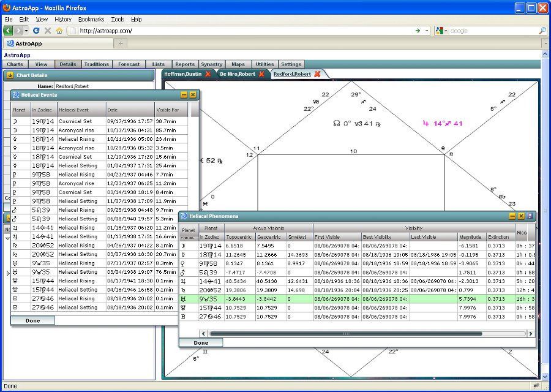The height and width of the screenshot is (392, 551).
Task: Close the Hoffman,Dustin chart tab
Action: pos(208,74)
